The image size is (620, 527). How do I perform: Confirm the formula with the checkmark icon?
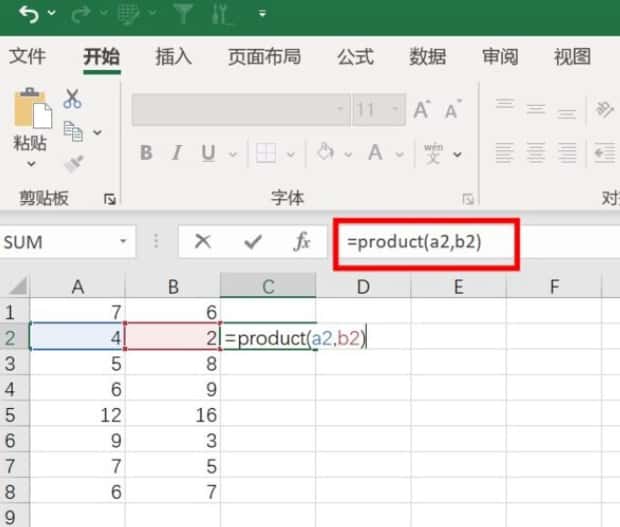click(x=253, y=241)
